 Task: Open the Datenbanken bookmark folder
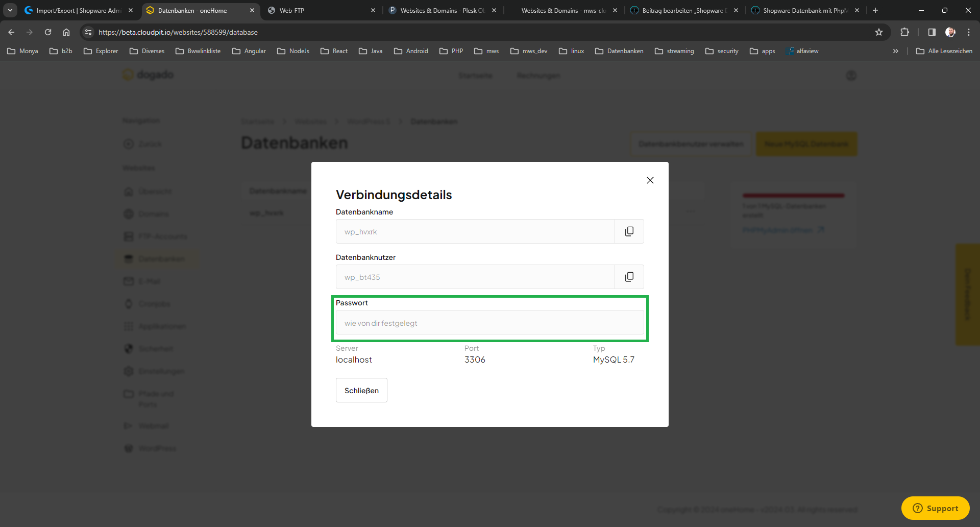point(619,51)
